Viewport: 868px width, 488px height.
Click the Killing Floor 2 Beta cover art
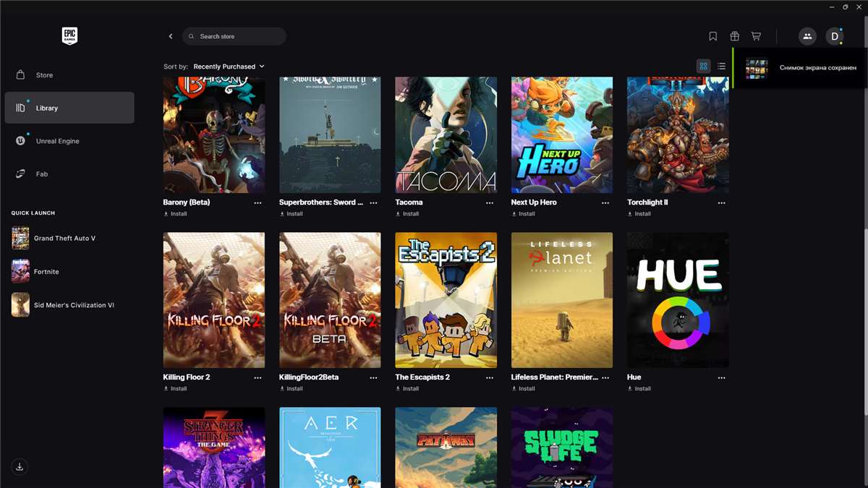point(330,300)
